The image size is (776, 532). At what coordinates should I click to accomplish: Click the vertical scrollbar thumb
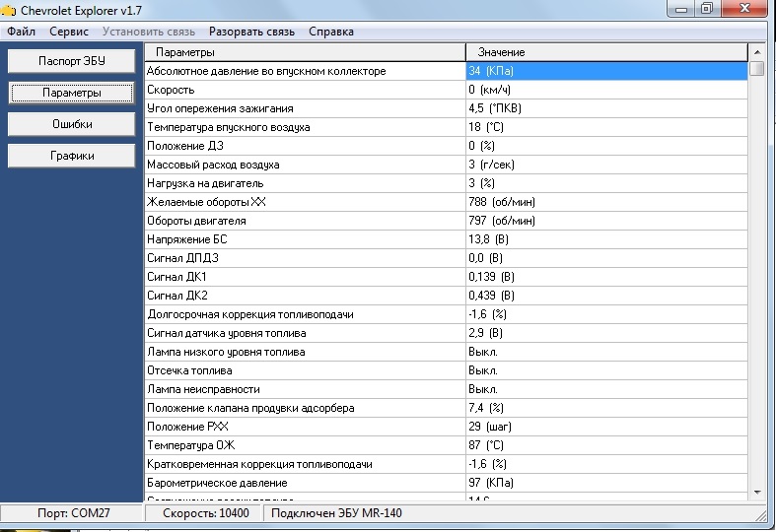pyautogui.click(x=756, y=69)
